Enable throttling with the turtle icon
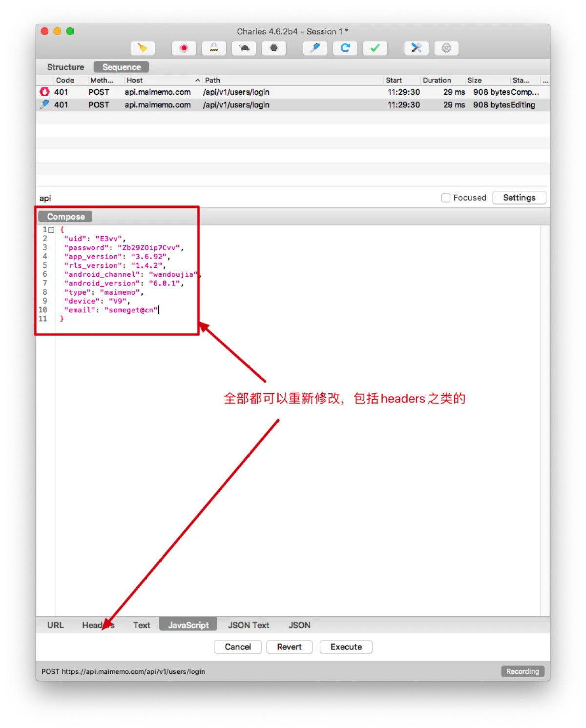The image size is (586, 728). pyautogui.click(x=244, y=48)
